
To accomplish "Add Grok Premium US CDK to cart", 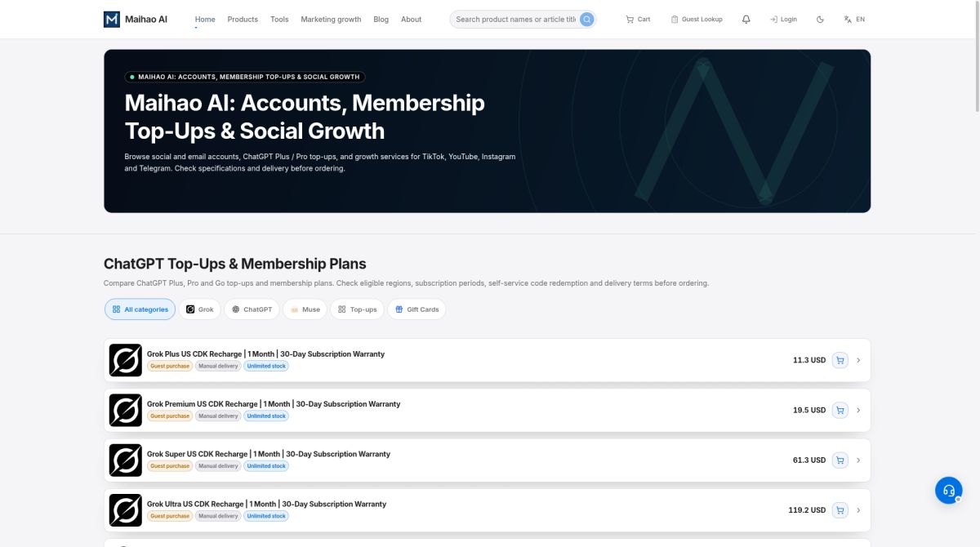I will click(x=840, y=410).
